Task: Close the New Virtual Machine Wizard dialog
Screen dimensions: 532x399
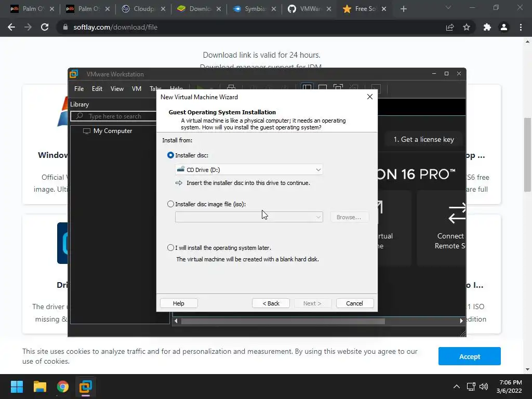Action: coord(370,97)
